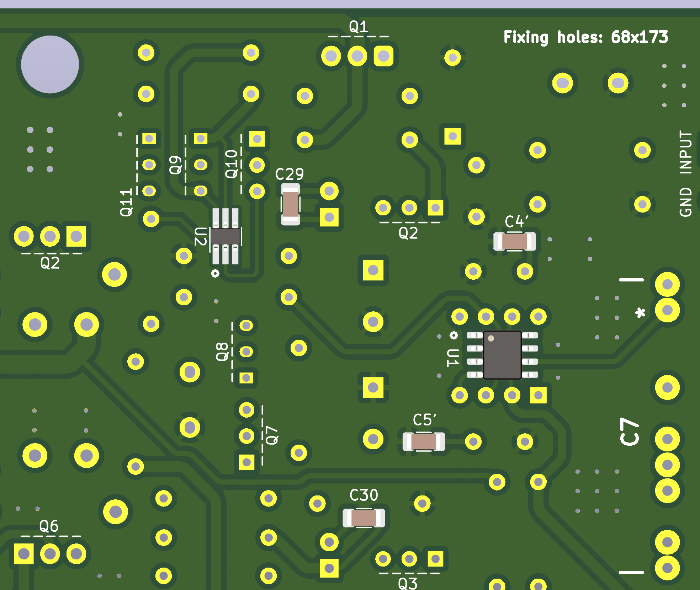The image size is (700, 590).
Task: Click the asterisk silkscreen marker near C7
Action: pos(640,313)
